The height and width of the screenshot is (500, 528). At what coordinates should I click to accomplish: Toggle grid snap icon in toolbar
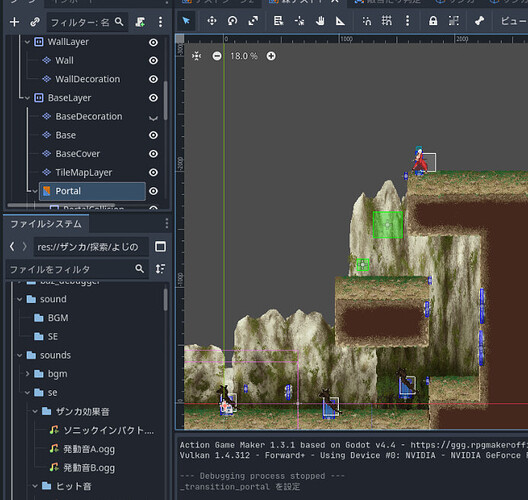click(387, 21)
